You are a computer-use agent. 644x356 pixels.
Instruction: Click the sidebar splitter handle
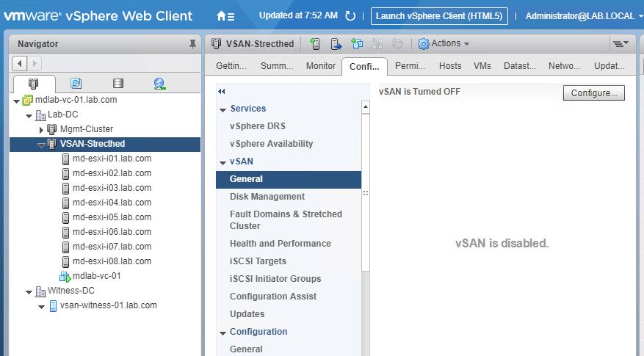point(366,193)
